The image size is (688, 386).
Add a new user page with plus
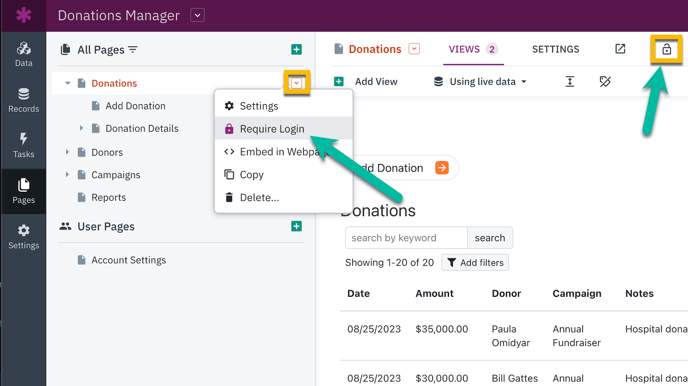297,226
